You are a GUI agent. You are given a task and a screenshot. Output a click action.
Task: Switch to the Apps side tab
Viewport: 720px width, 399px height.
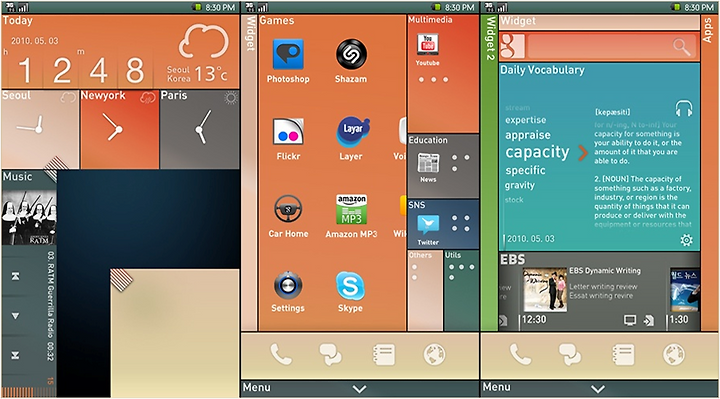[x=709, y=172]
